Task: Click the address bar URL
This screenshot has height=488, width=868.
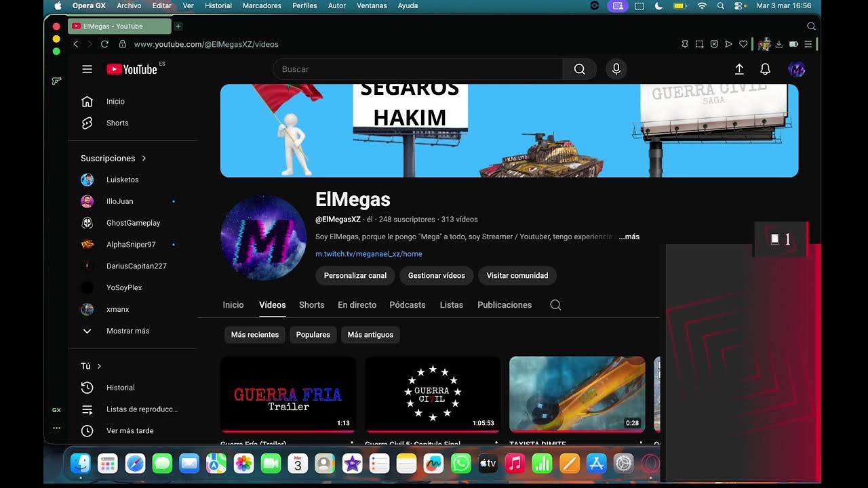Action: 206,44
